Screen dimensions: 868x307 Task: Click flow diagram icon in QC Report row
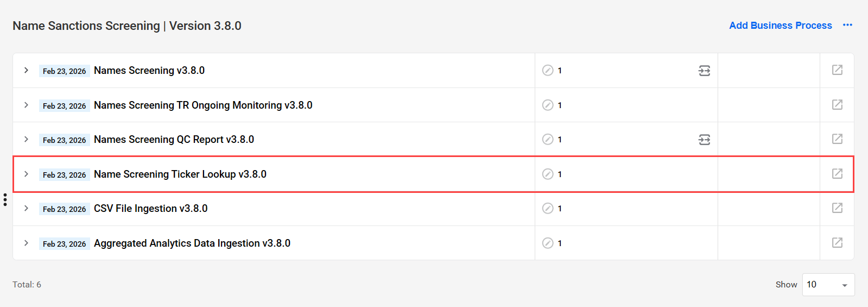click(704, 140)
